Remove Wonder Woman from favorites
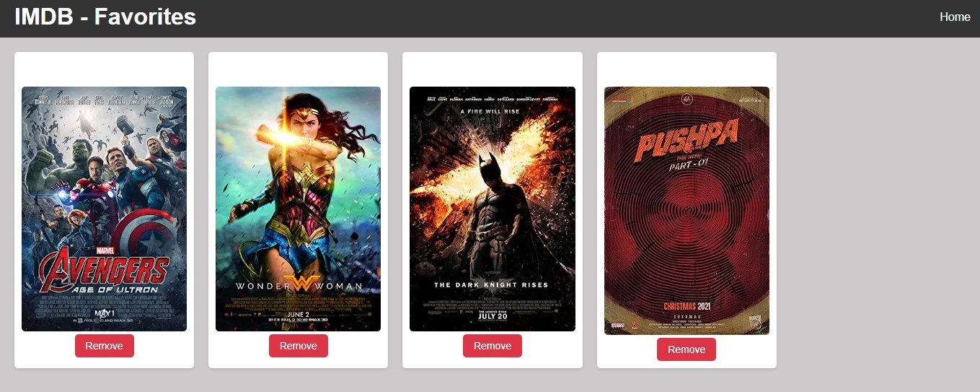Viewport: 980px width, 392px height. click(298, 346)
